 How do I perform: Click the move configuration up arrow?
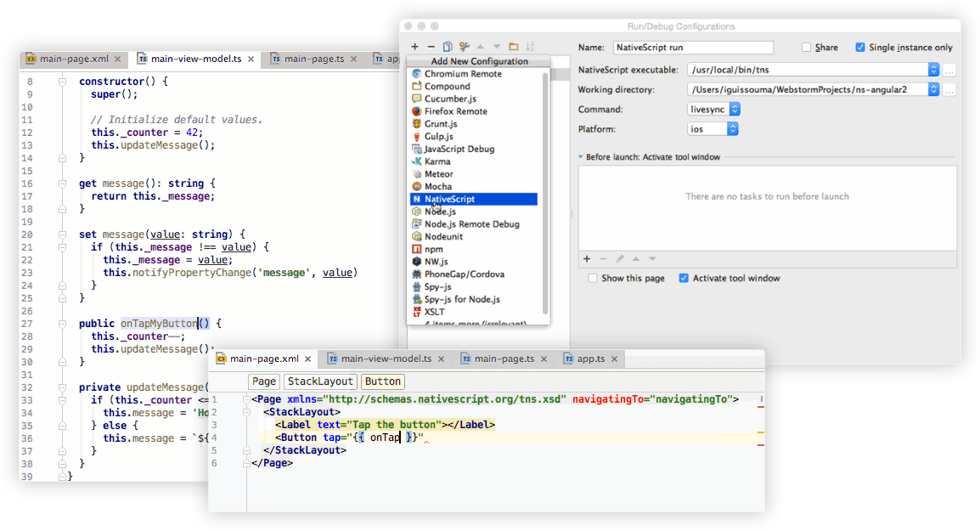click(480, 46)
